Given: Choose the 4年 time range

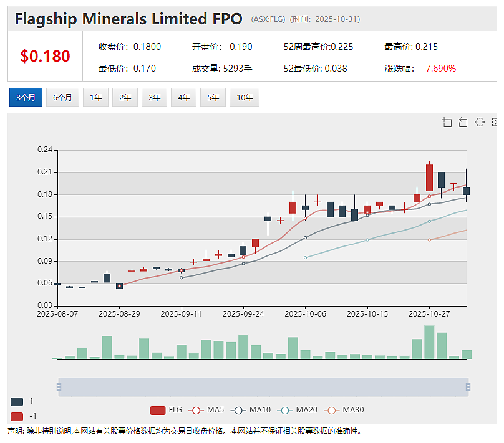Looking at the screenshot, I should click(183, 97).
